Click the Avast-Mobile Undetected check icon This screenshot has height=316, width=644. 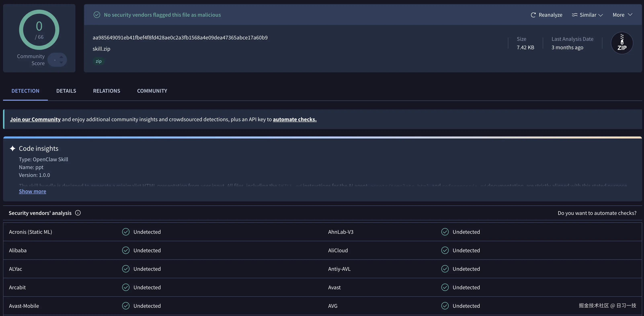(x=126, y=306)
